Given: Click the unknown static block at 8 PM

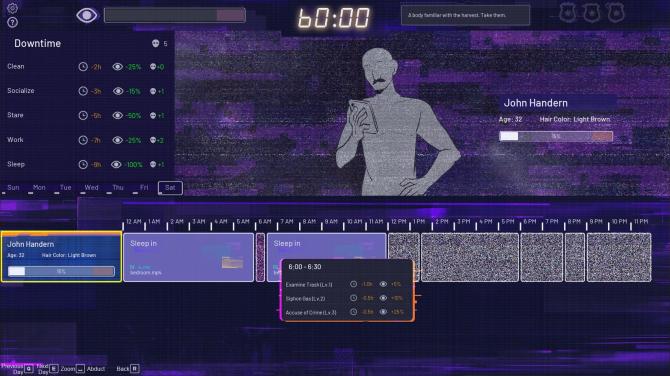Looking at the screenshot, I should [x=575, y=257].
